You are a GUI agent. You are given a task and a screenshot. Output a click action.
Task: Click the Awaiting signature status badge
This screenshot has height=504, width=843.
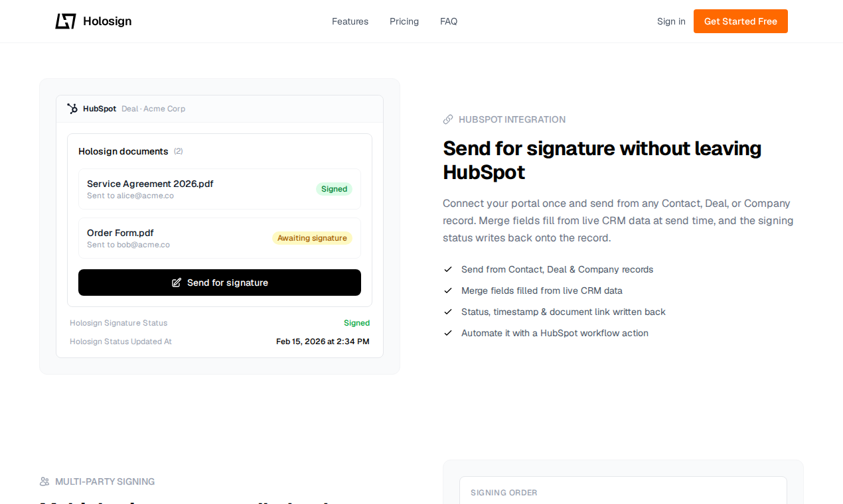(312, 238)
